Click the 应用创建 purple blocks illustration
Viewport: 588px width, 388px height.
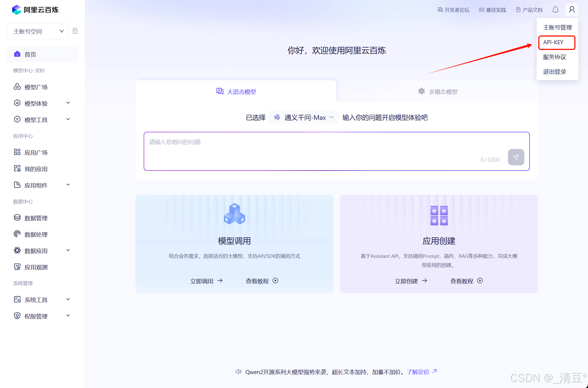click(x=439, y=215)
